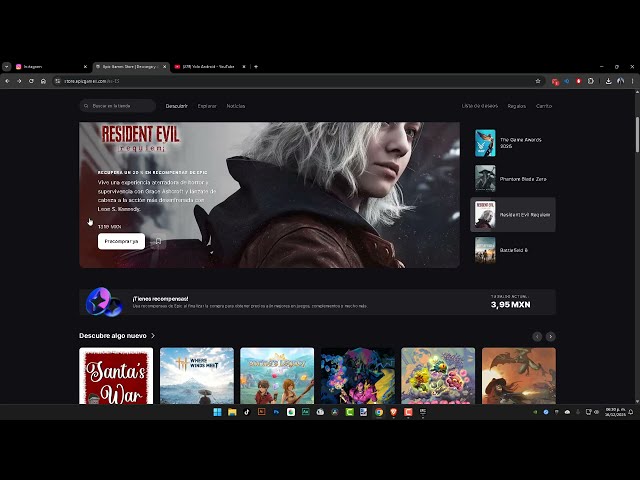Open the third colorful farm game card
Image resolution: width=640 pixels, height=480 pixels.
277,376
